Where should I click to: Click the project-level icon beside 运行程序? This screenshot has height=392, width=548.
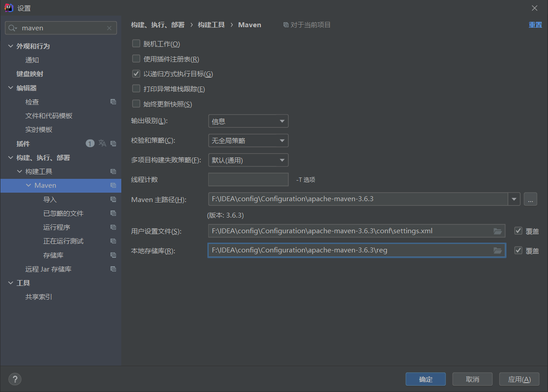[x=113, y=227]
